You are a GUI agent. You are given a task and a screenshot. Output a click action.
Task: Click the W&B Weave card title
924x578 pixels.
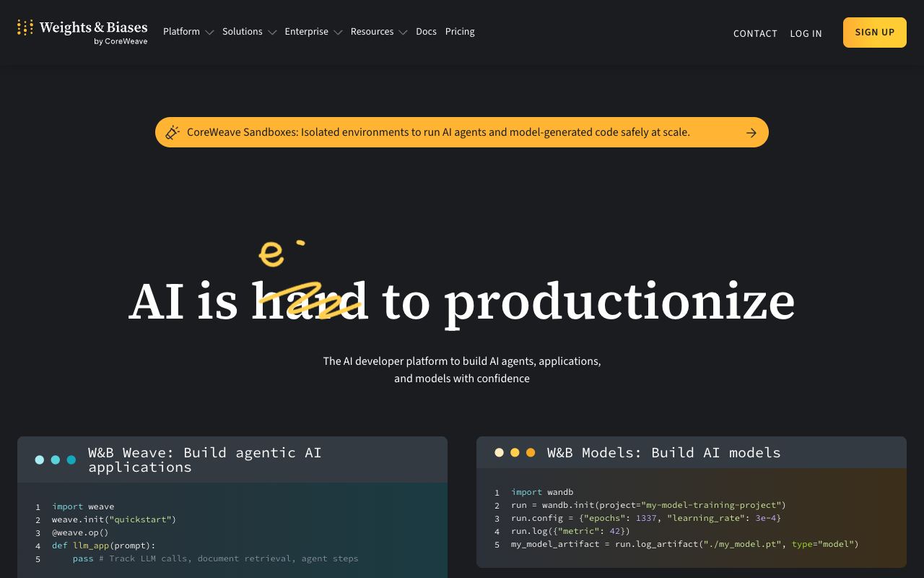205,460
